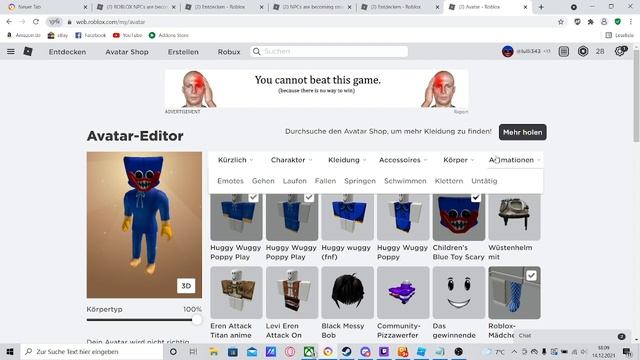Open the YouTube bookmark
This screenshot has height=360, width=640.
127,36
